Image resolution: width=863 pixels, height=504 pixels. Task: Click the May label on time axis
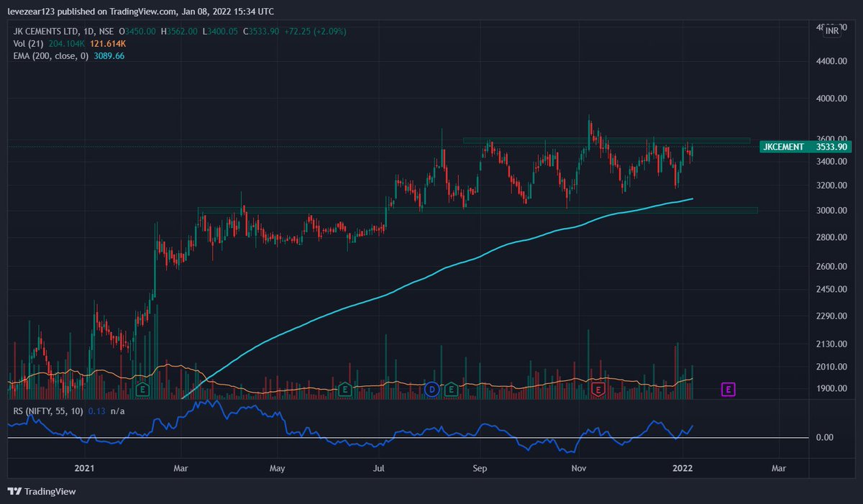pos(277,468)
